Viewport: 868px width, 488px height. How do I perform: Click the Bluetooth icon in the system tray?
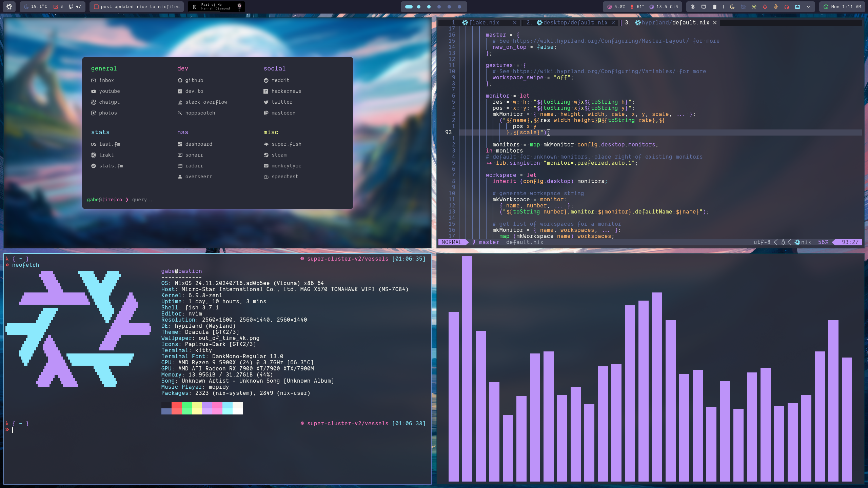[x=693, y=6]
